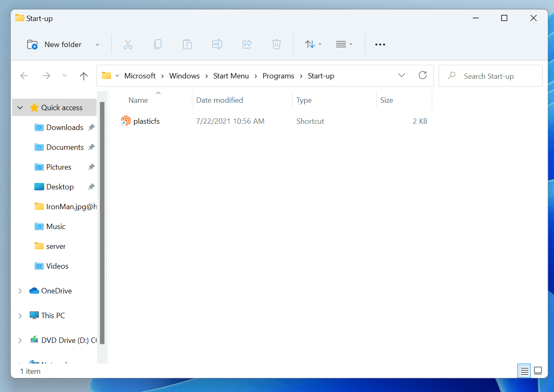Open the server folder in sidebar
The image size is (554, 392).
(56, 246)
